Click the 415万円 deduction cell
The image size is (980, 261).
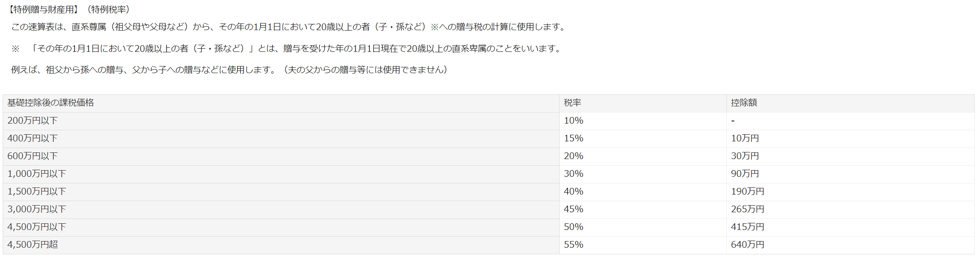pyautogui.click(x=748, y=227)
